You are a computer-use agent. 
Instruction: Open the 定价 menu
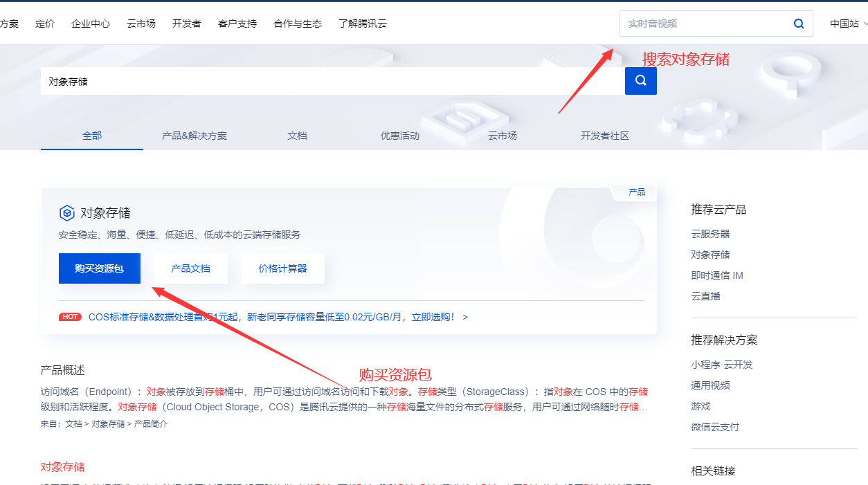tap(45, 24)
